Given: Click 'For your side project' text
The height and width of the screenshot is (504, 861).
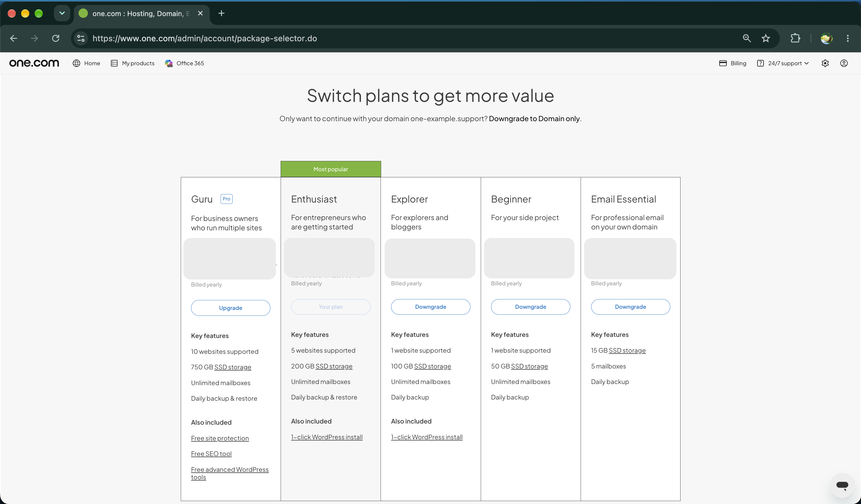Looking at the screenshot, I should coord(524,218).
